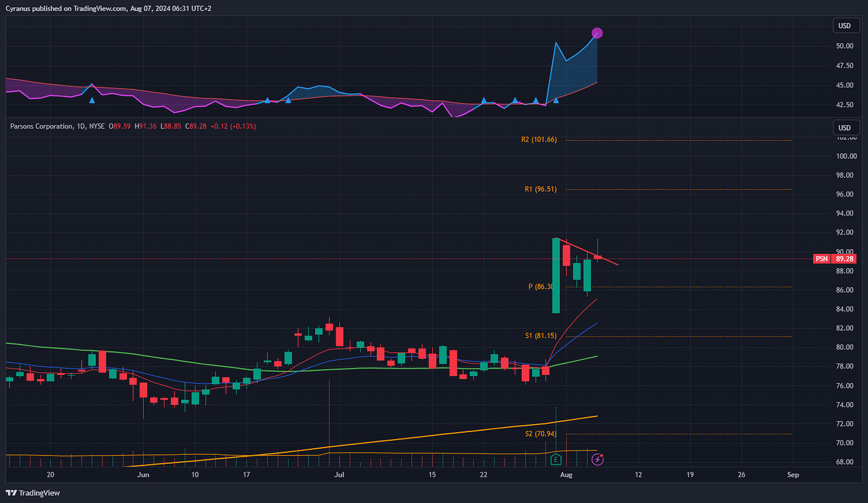Click the red descending trendline on the recent candles

point(587,251)
